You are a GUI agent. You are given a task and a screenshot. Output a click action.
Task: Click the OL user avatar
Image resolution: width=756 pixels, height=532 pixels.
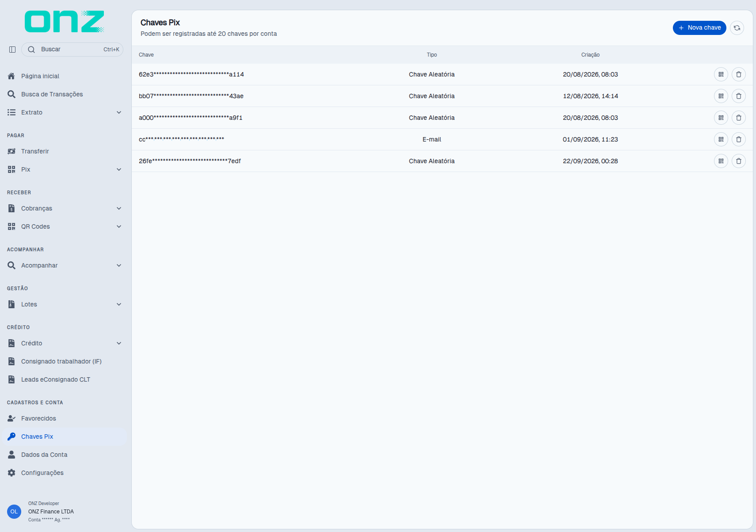tap(14, 512)
